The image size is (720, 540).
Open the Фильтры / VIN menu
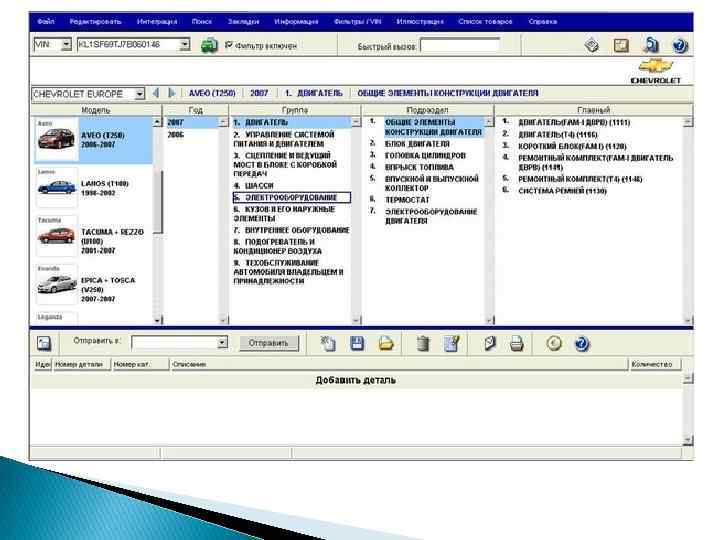tap(357, 22)
